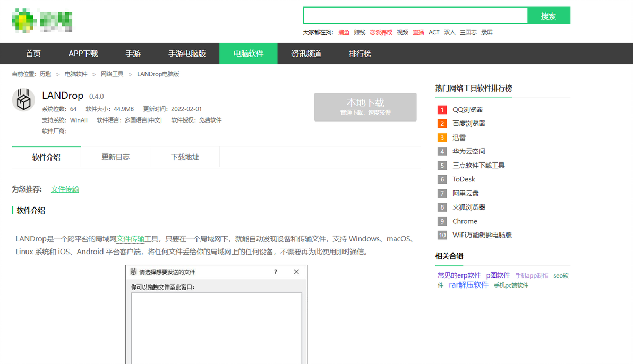Open the 首页 nav item
Image resolution: width=633 pixels, height=364 pixels.
33,54
